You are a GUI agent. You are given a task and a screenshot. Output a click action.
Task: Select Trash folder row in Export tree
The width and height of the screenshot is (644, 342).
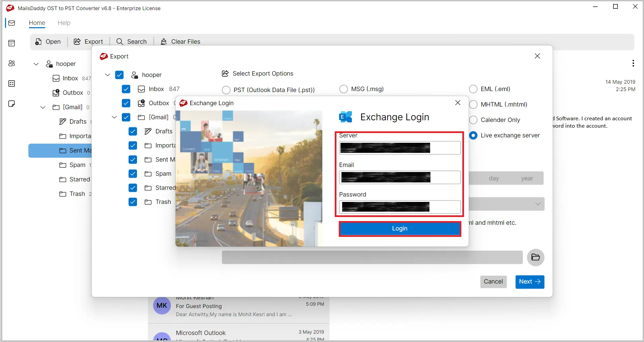coord(158,202)
